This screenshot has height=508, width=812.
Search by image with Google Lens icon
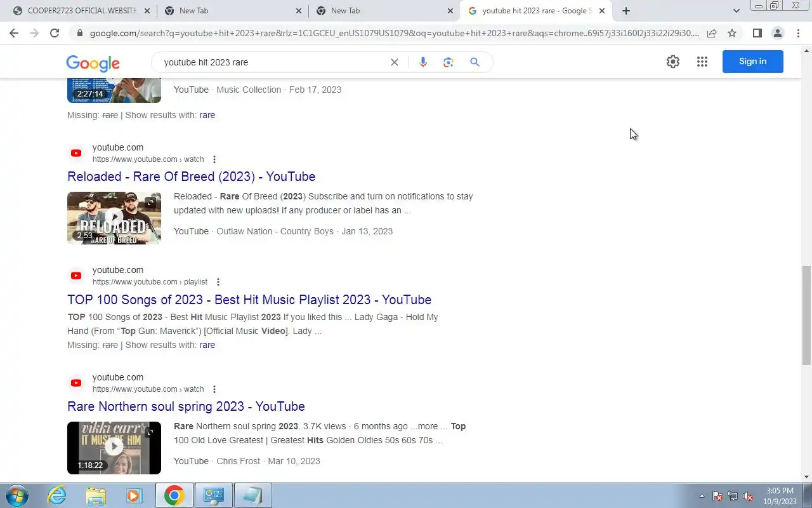click(x=449, y=62)
